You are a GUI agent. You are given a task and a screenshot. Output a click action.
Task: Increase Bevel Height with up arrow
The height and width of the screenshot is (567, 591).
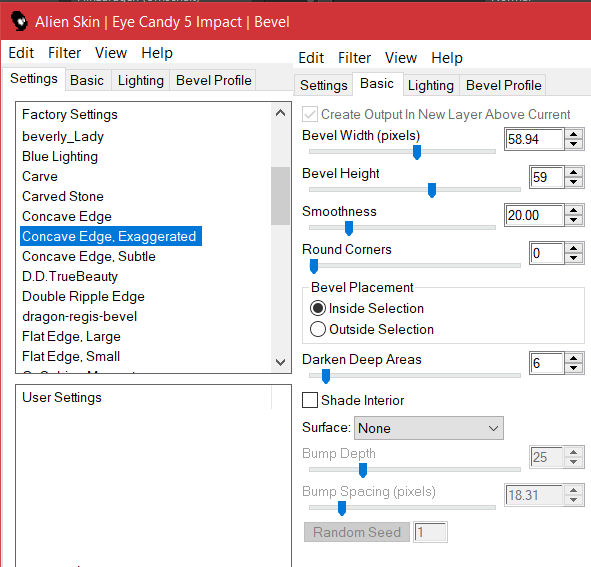574,172
